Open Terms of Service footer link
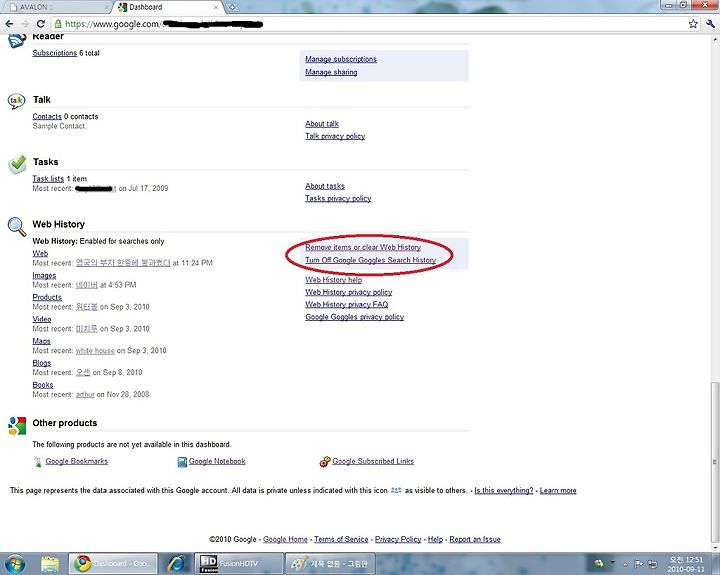The image size is (720, 575). 341,539
